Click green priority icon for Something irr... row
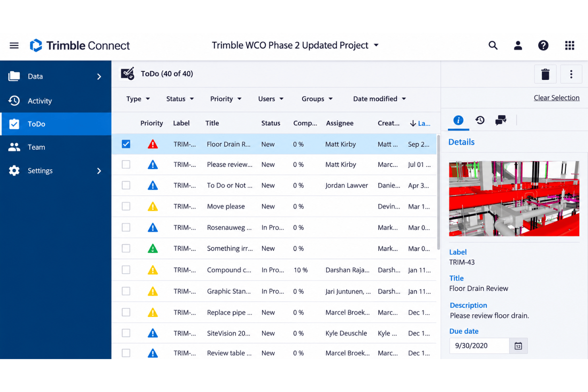The image size is (588, 392). [x=153, y=249]
